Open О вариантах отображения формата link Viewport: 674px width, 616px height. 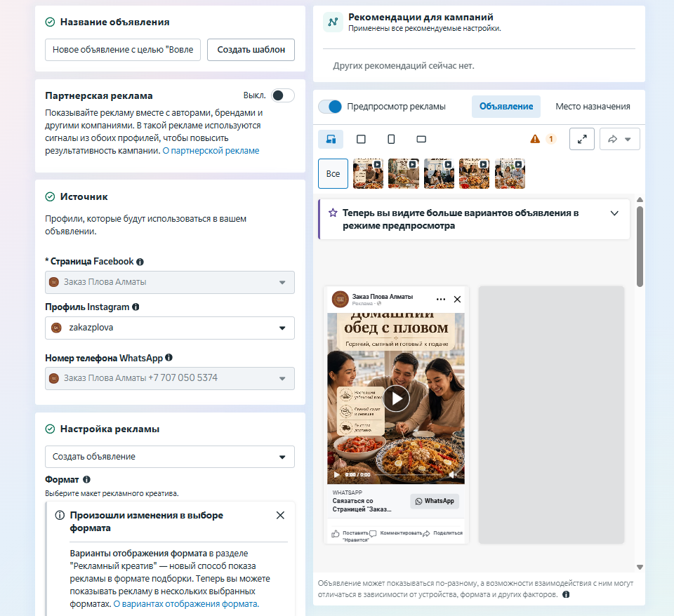186,604
